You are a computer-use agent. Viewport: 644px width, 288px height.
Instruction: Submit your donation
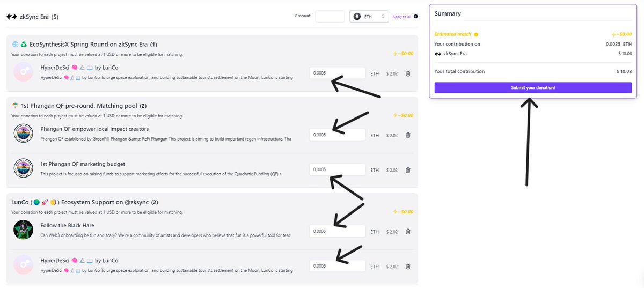(533, 87)
